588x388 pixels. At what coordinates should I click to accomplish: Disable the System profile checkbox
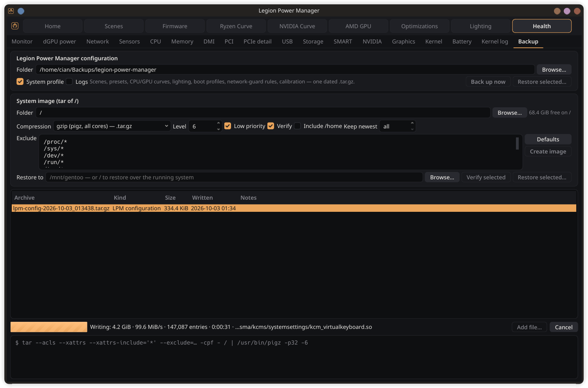(x=20, y=81)
